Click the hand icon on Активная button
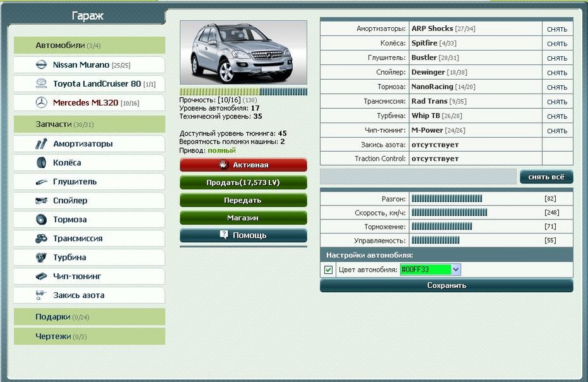Viewport: 588px width, 382px height. pyautogui.click(x=223, y=164)
